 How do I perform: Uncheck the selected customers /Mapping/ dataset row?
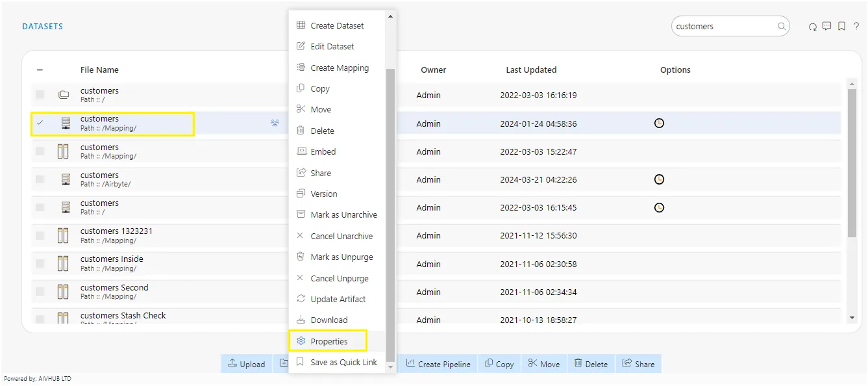[x=40, y=123]
